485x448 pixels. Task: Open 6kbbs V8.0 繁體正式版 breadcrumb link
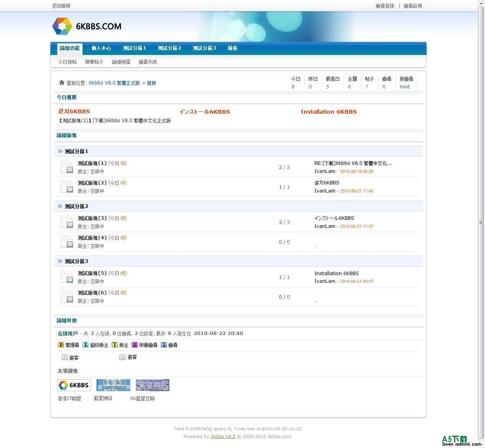coord(114,83)
